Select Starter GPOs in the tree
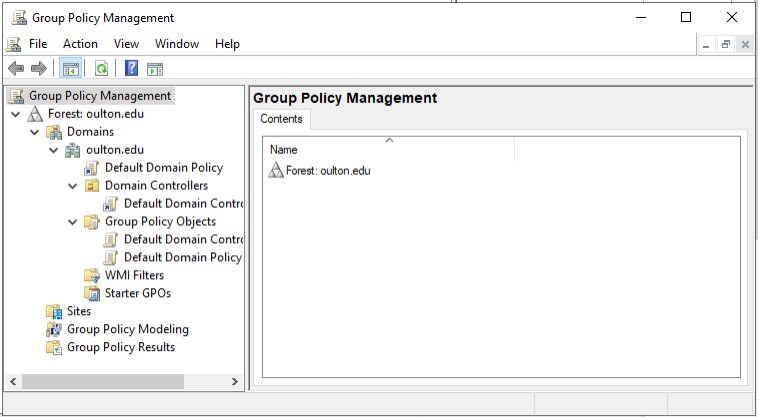Viewport: 758px width, 417px height. (137, 293)
